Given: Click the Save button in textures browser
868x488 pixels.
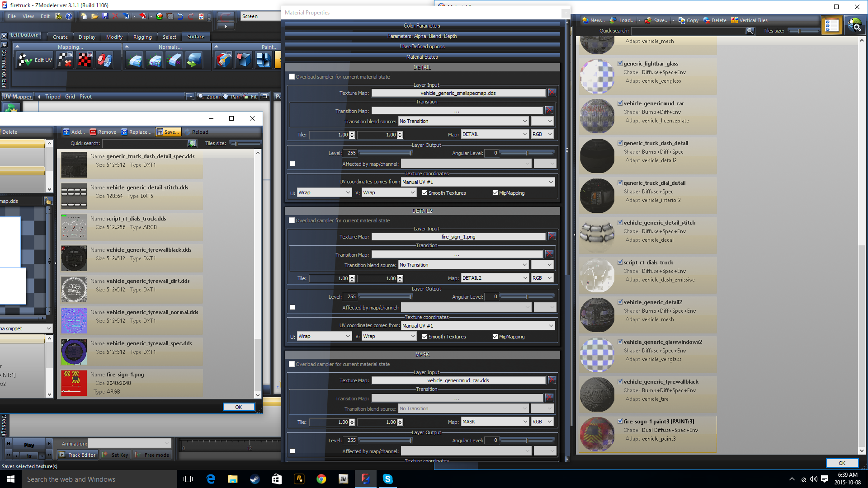Looking at the screenshot, I should pos(168,132).
